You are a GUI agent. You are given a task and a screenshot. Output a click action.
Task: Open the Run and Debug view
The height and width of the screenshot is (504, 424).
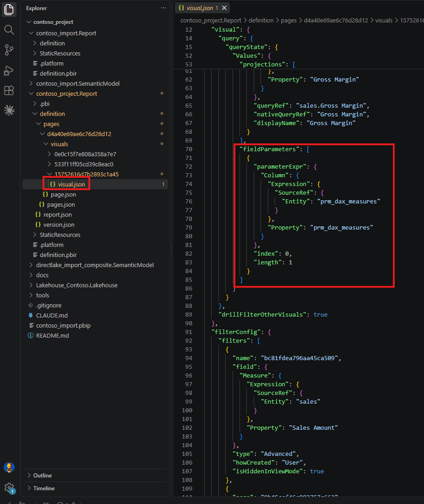tap(9, 71)
